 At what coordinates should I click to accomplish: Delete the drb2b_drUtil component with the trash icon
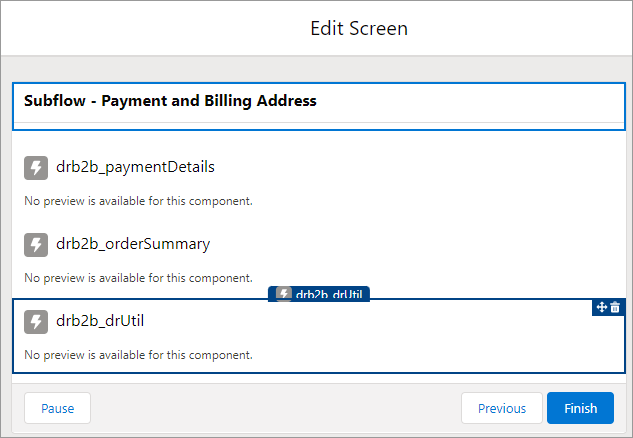click(x=615, y=307)
